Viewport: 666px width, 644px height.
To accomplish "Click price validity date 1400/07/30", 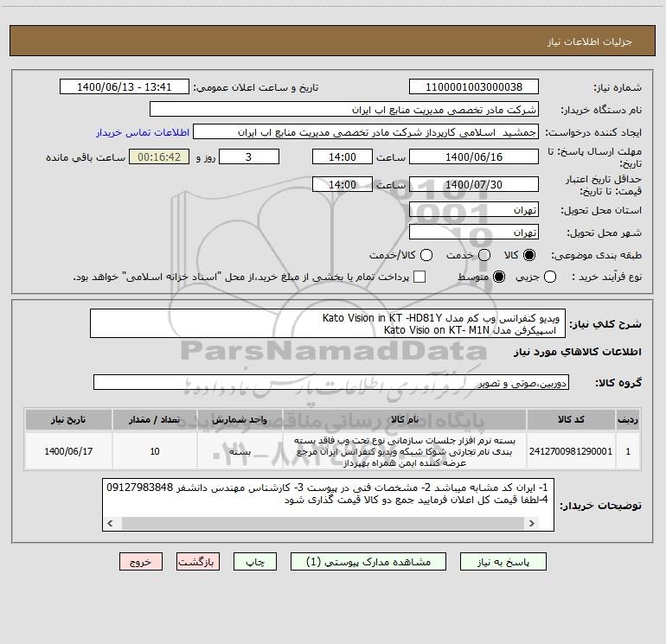I will tap(474, 184).
